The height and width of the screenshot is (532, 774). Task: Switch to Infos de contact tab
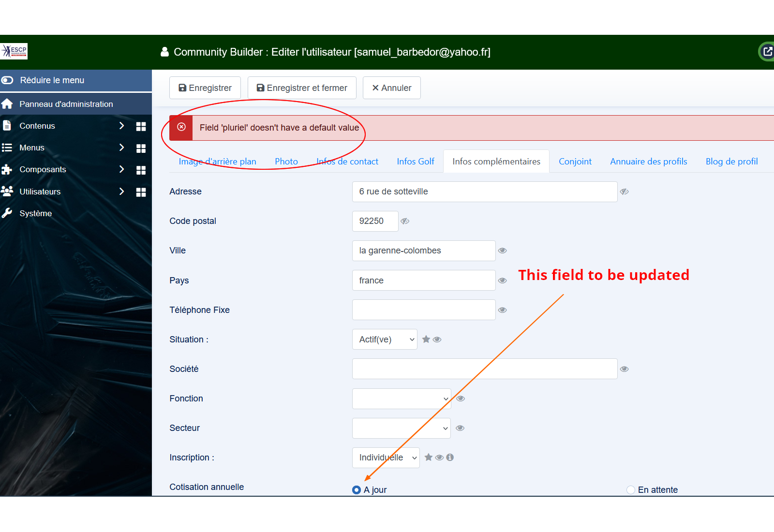[347, 162]
